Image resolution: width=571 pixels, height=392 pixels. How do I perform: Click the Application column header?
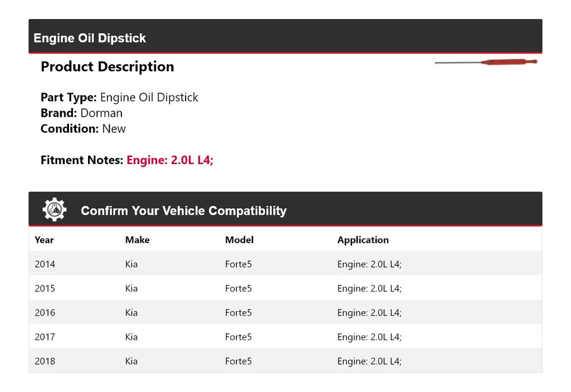pos(363,240)
